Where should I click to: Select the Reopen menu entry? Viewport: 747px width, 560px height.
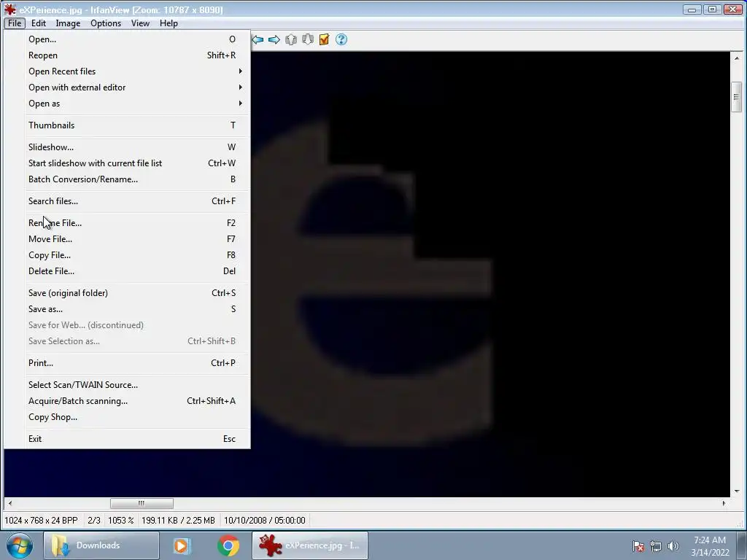point(136,55)
